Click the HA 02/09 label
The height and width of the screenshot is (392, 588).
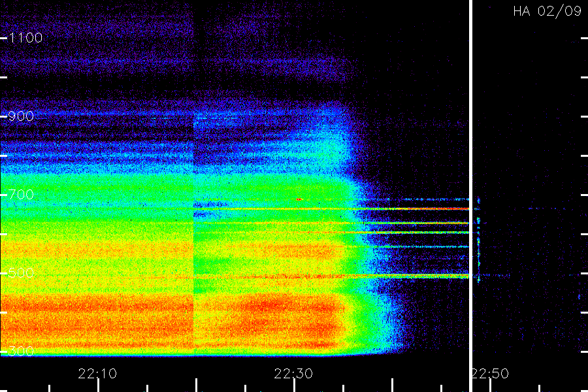[x=547, y=11]
